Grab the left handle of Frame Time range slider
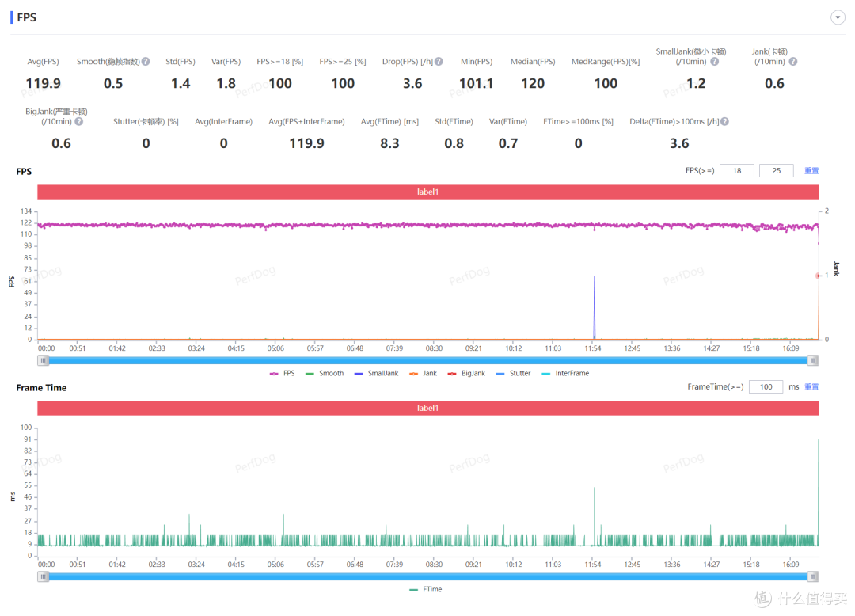Screen dimensions: 855x616 [43, 576]
